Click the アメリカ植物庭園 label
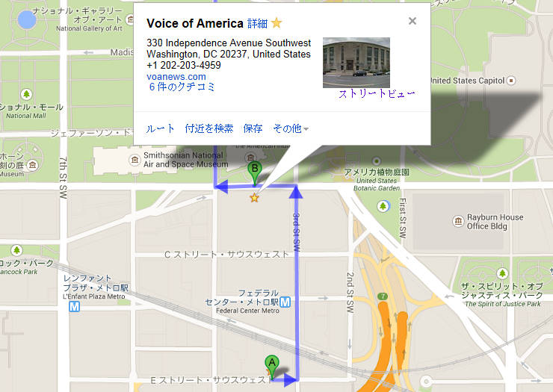553x392 pixels. pyautogui.click(x=377, y=172)
